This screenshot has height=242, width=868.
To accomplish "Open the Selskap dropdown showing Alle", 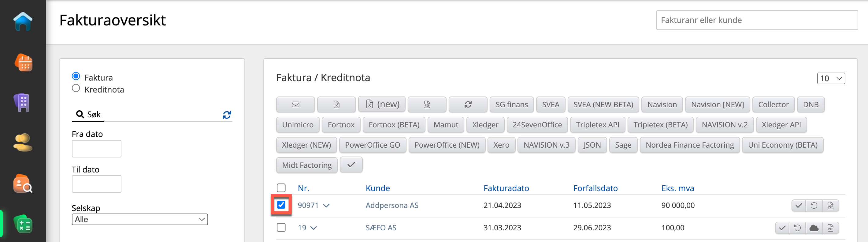I will click(x=139, y=219).
